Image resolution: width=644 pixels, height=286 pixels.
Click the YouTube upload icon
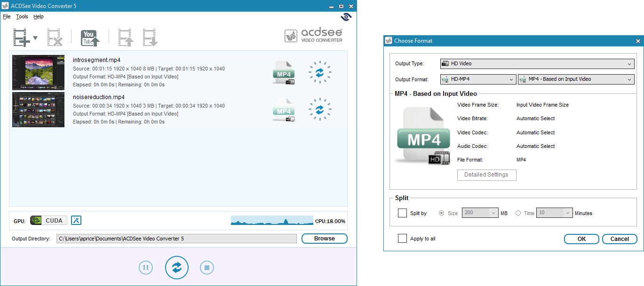[90, 38]
